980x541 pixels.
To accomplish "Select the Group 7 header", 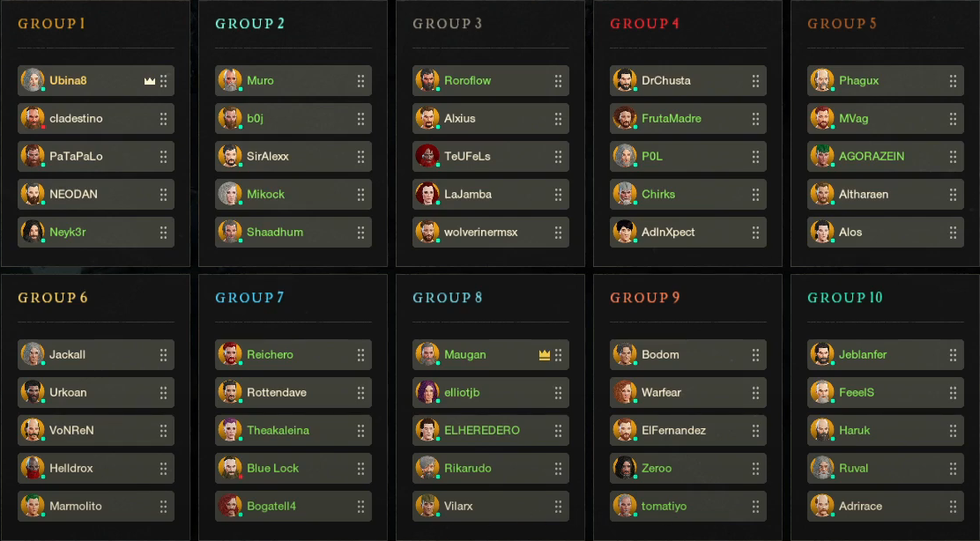I will pos(250,298).
